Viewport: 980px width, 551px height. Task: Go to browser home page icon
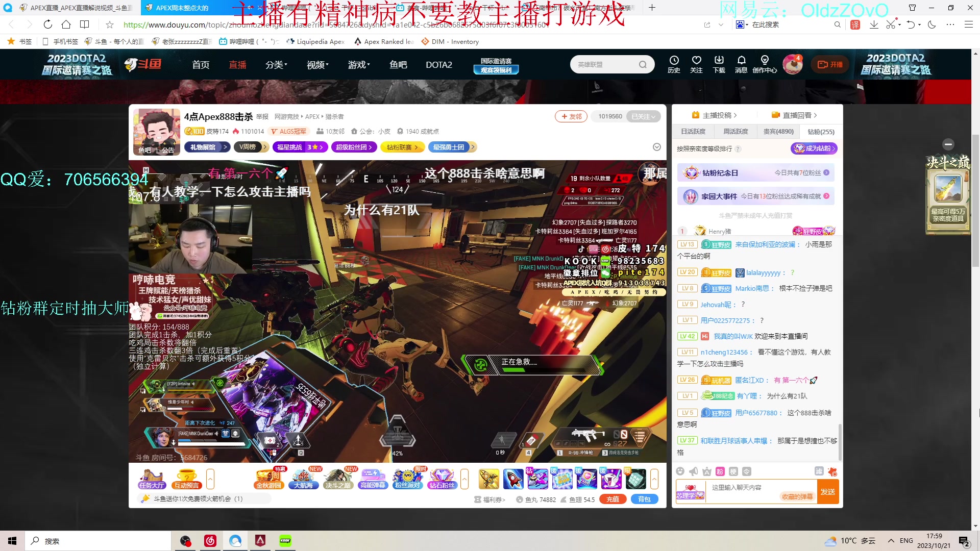pyautogui.click(x=66, y=24)
